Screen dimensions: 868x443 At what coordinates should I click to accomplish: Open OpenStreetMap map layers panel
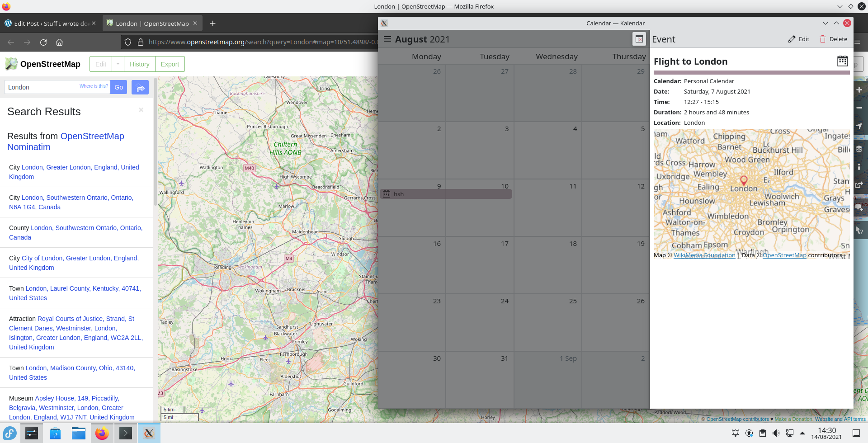[859, 149]
